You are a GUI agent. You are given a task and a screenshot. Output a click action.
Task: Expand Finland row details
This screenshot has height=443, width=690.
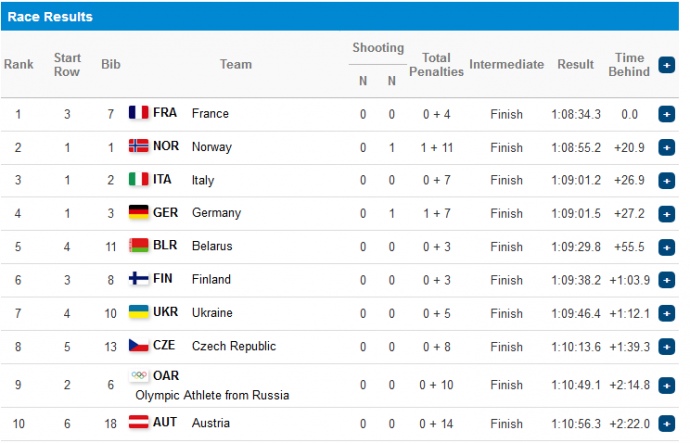pos(667,280)
